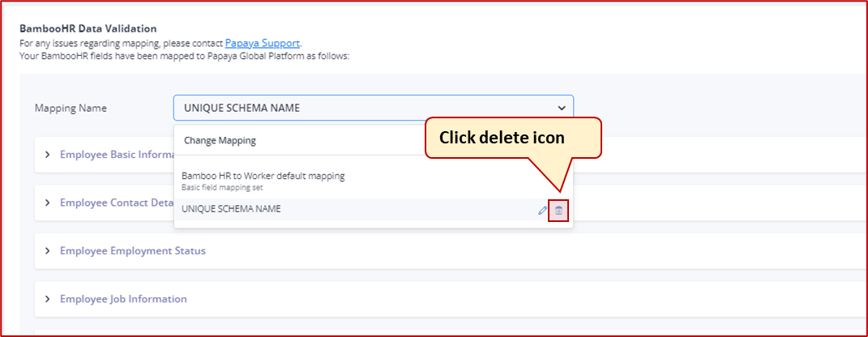Click the trash delete icon for UNIQUE SCHEMA NAME
The image size is (868, 337).
(558, 211)
